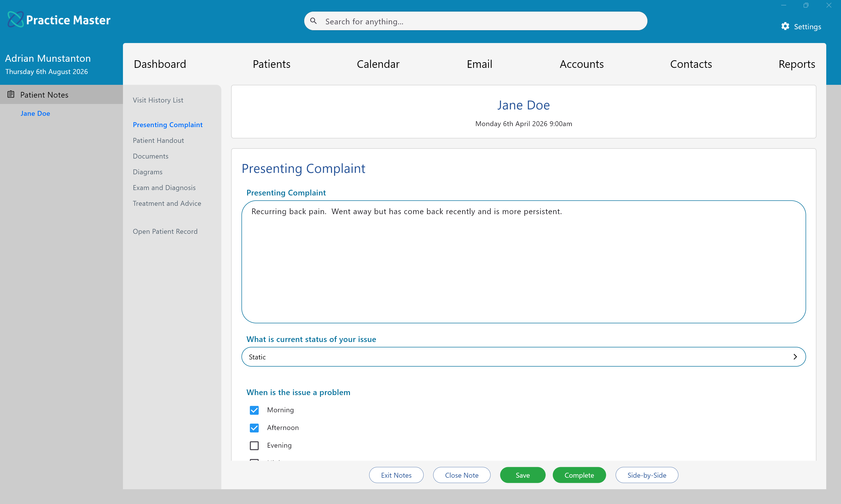Open the Side-by-Side view
This screenshot has width=841, height=504.
click(x=647, y=475)
